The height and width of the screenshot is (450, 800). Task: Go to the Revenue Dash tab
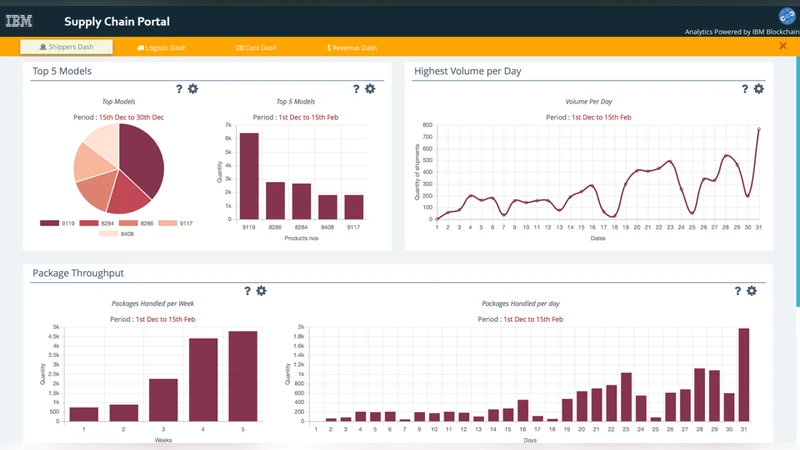(x=352, y=47)
